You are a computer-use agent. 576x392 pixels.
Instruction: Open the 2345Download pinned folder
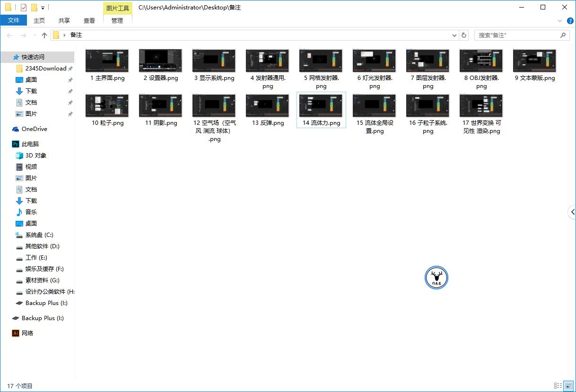[x=45, y=68]
